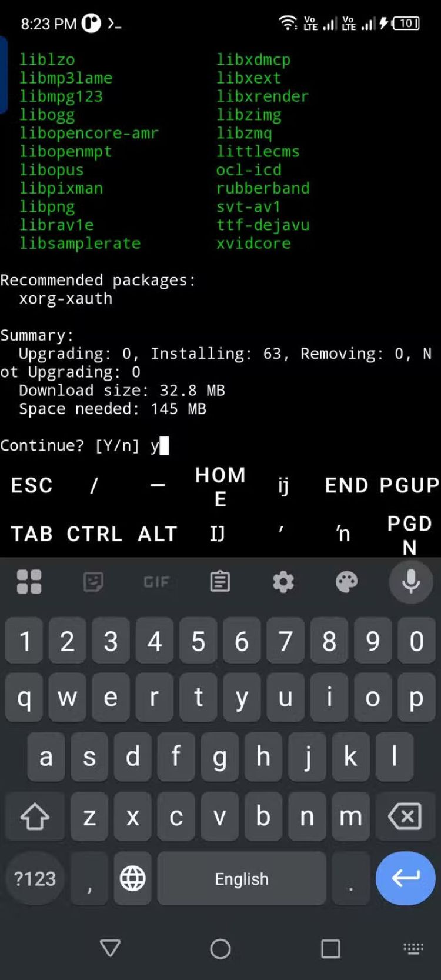Tap the blue Enter key
Screen dimensions: 441x980
[405, 878]
